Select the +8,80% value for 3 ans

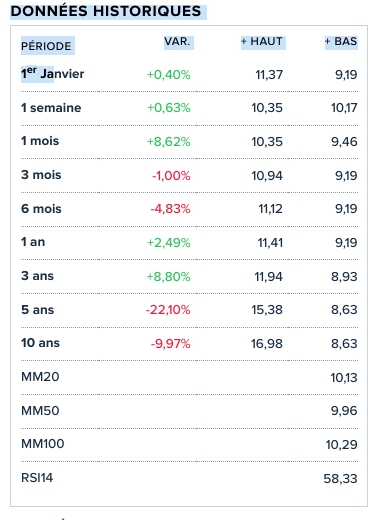169,277
